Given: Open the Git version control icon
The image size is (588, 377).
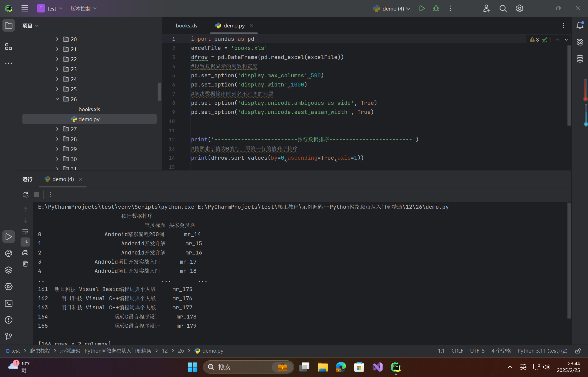Looking at the screenshot, I should (x=9, y=337).
